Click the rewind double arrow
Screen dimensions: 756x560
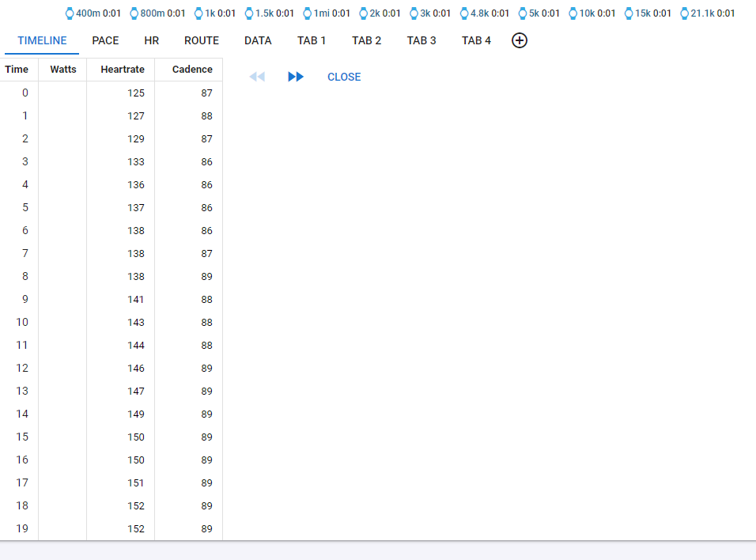[x=257, y=77]
